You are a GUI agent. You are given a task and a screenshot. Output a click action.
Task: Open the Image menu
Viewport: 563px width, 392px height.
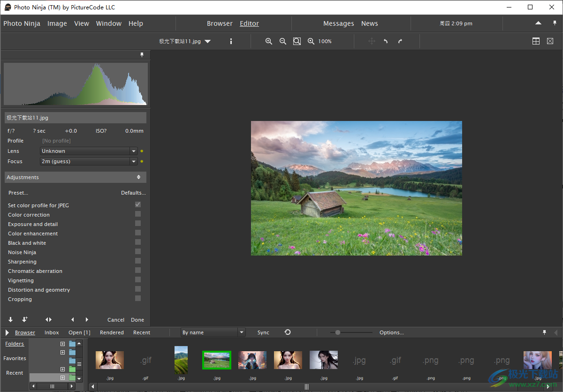[57, 23]
